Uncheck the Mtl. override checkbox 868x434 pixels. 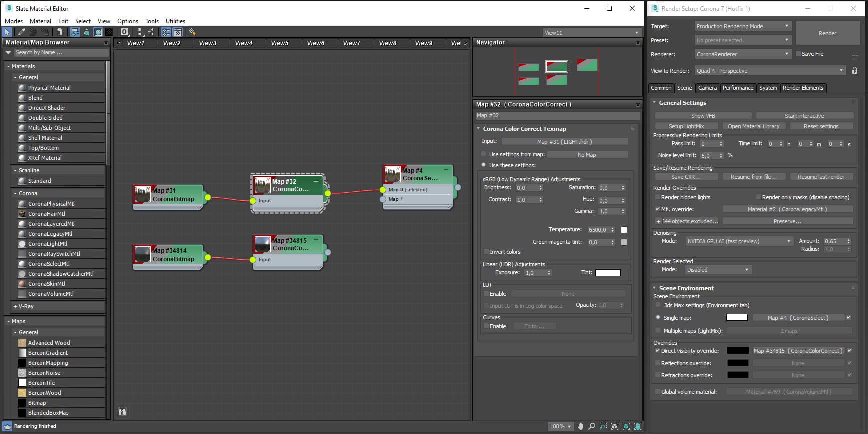coord(657,209)
